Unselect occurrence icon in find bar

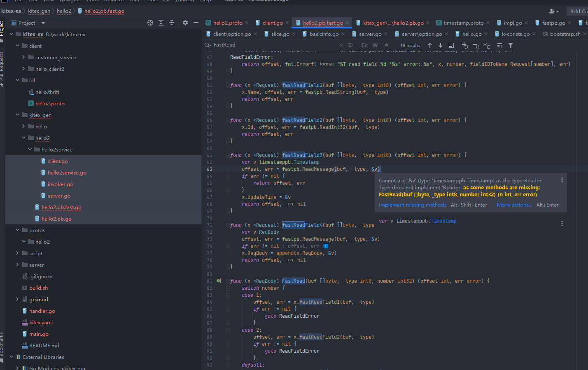(x=476, y=45)
